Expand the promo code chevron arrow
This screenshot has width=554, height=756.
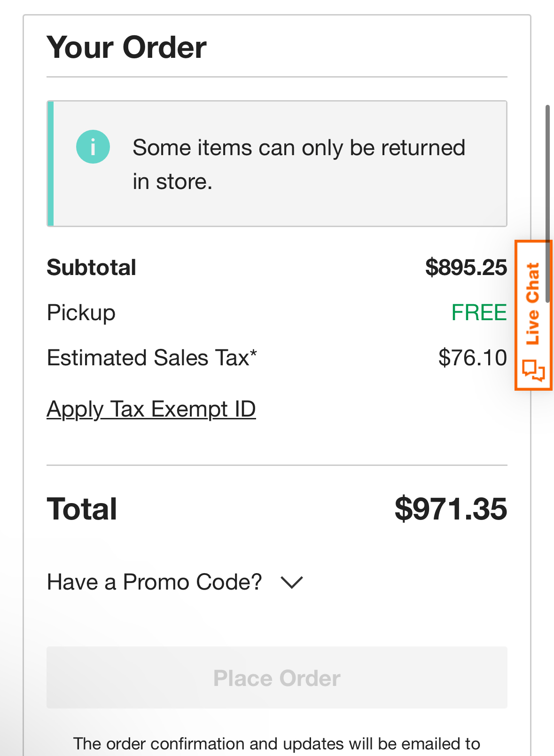pos(291,583)
